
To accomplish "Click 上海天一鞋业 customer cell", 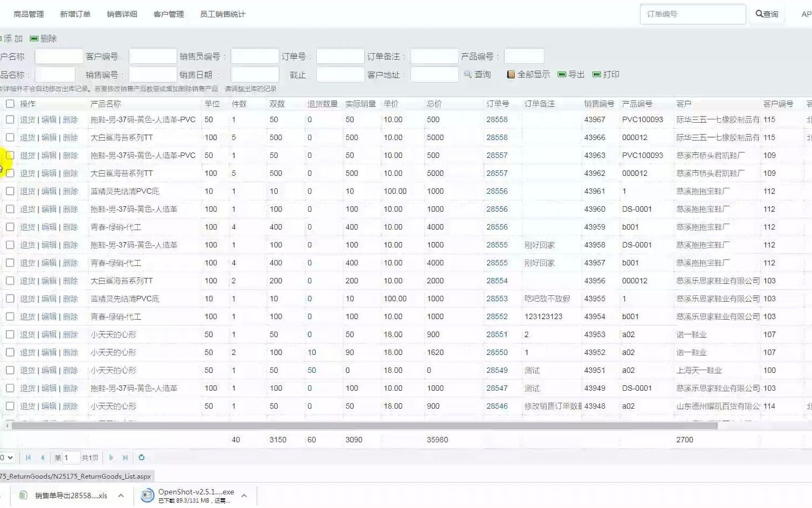I will coord(699,370).
